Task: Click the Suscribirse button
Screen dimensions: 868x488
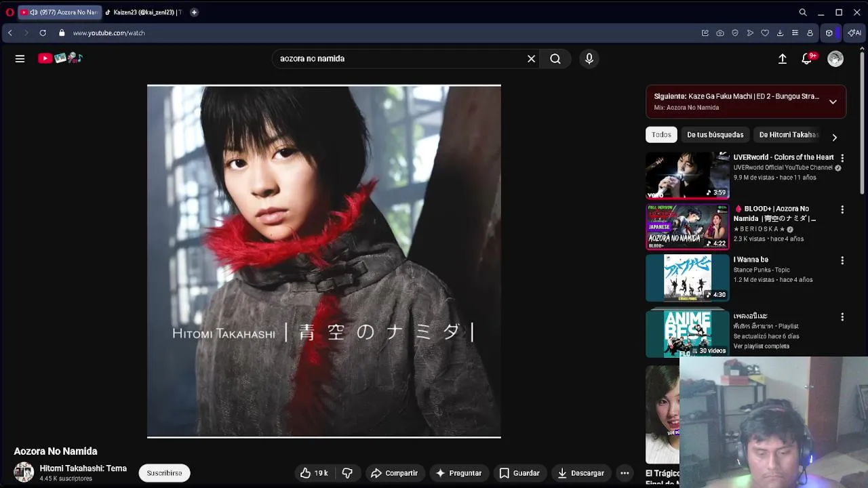Action: (164, 473)
